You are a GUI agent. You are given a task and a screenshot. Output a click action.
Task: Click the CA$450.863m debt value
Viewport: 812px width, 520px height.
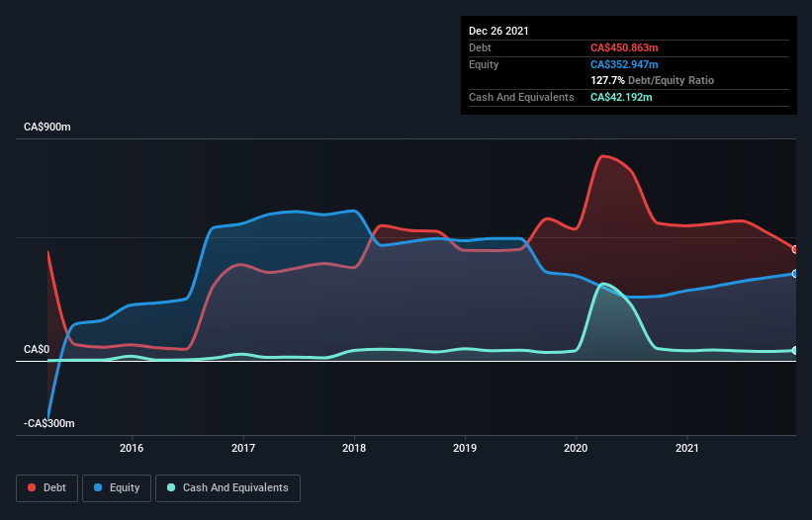pos(624,48)
